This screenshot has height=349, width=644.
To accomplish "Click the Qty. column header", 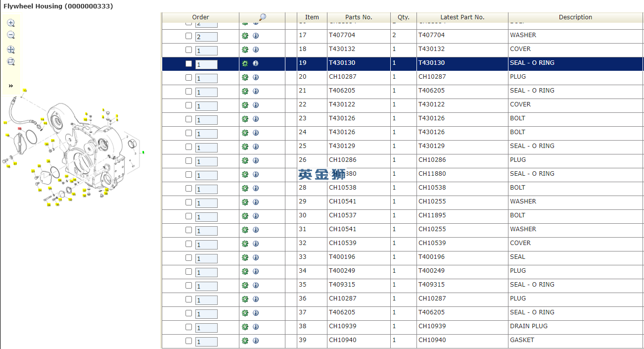I will pos(404,17).
